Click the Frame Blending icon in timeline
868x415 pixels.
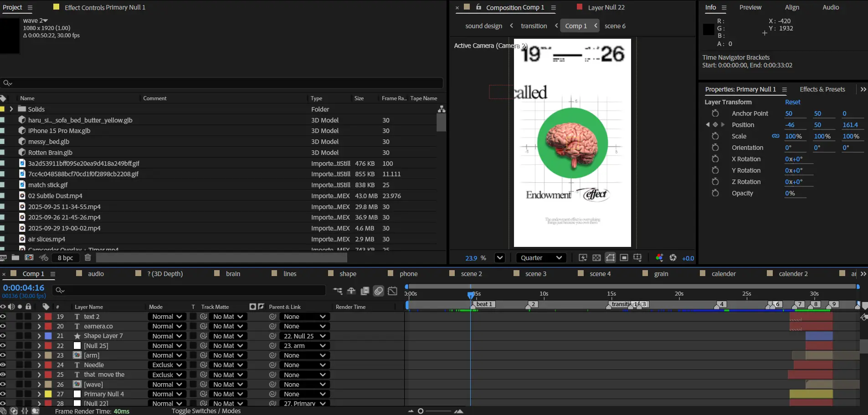click(365, 291)
